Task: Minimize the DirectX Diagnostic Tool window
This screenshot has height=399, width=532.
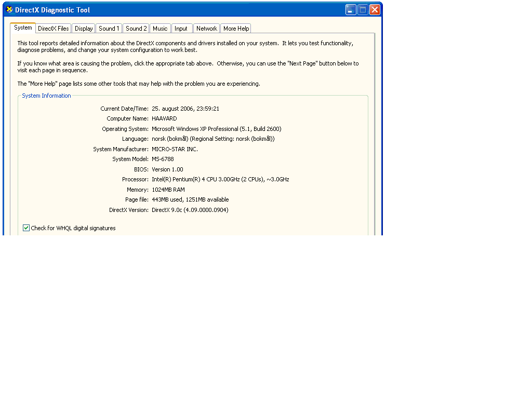Action: click(x=351, y=10)
